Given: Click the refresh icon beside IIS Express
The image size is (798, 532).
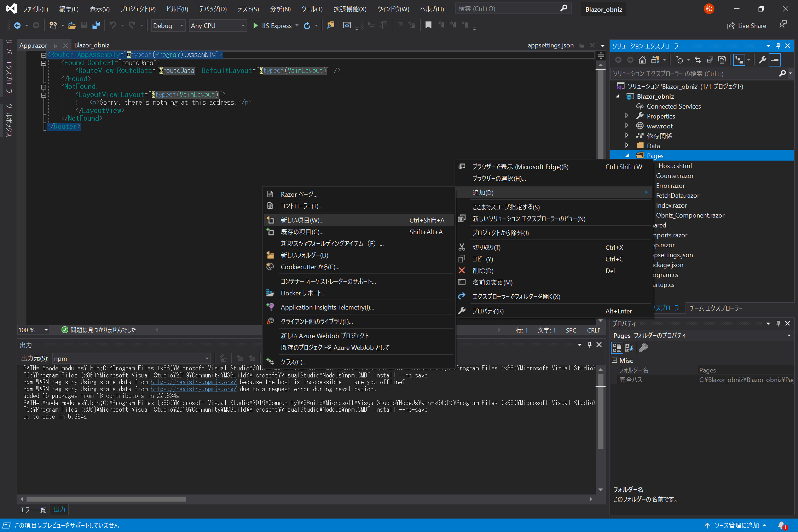Looking at the screenshot, I should point(307,25).
